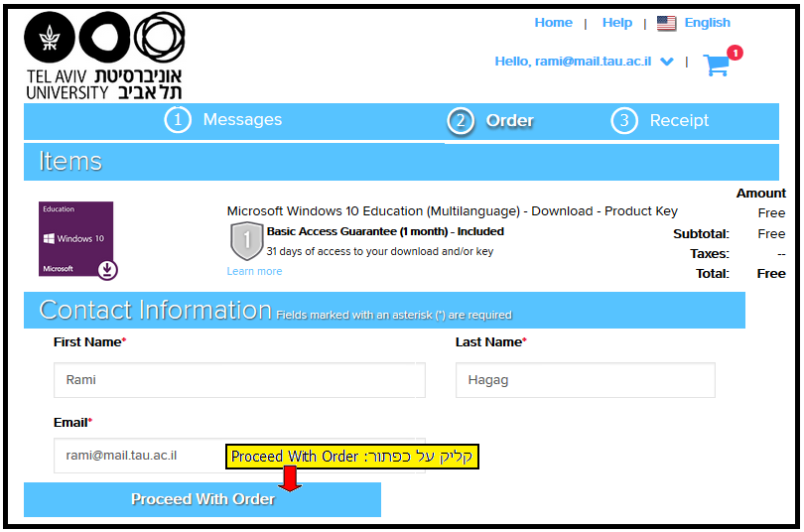804x532 pixels.
Task: Click the Proceed With Order button
Action: pos(202,499)
